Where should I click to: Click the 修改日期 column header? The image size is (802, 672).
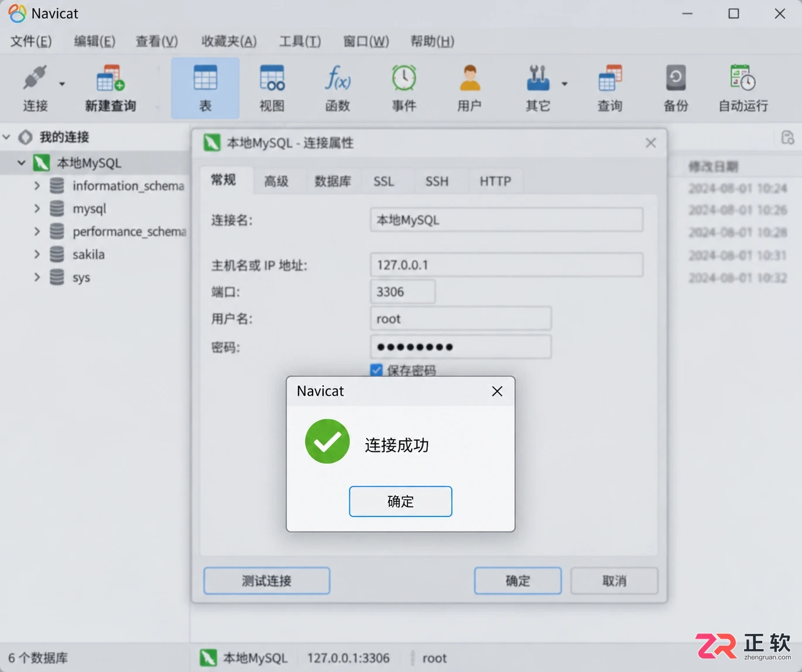coord(713,167)
